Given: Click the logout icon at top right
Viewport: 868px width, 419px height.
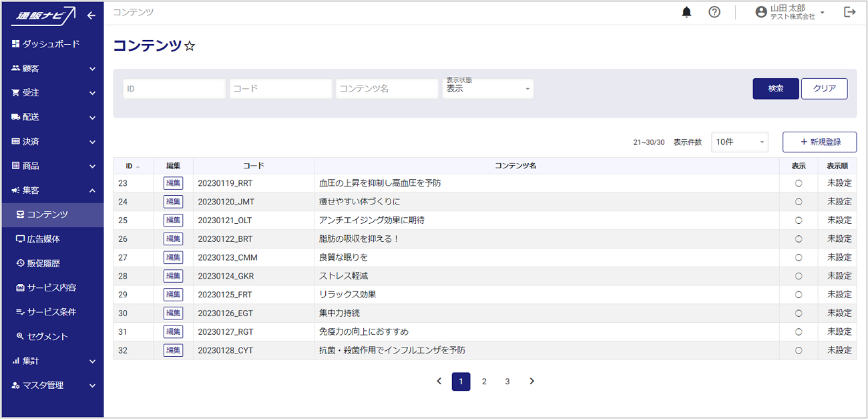Looking at the screenshot, I should click(849, 12).
